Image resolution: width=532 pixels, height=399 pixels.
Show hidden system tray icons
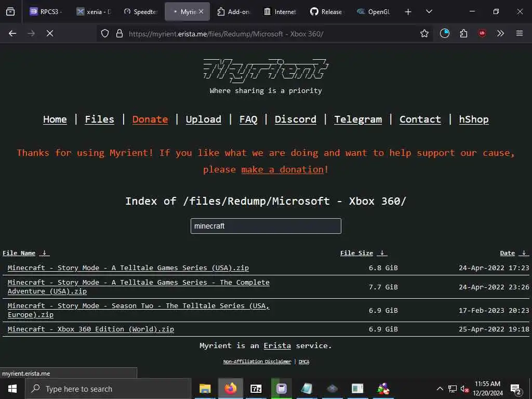point(440,389)
